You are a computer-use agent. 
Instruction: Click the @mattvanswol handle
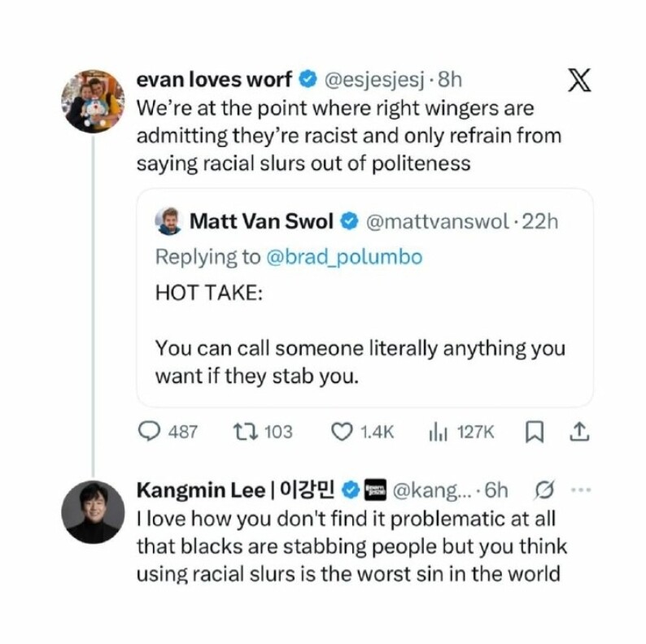pyautogui.click(x=440, y=221)
